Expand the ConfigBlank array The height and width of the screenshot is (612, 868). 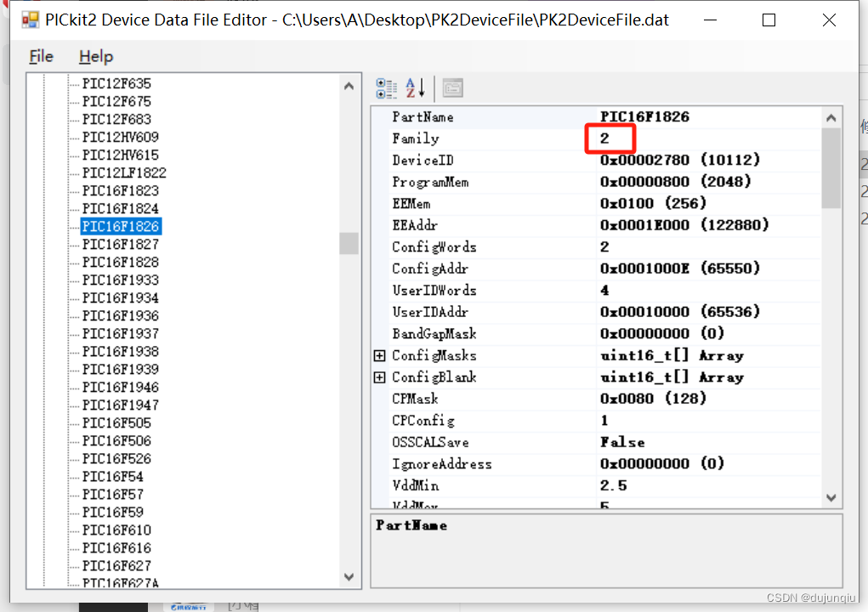click(379, 377)
